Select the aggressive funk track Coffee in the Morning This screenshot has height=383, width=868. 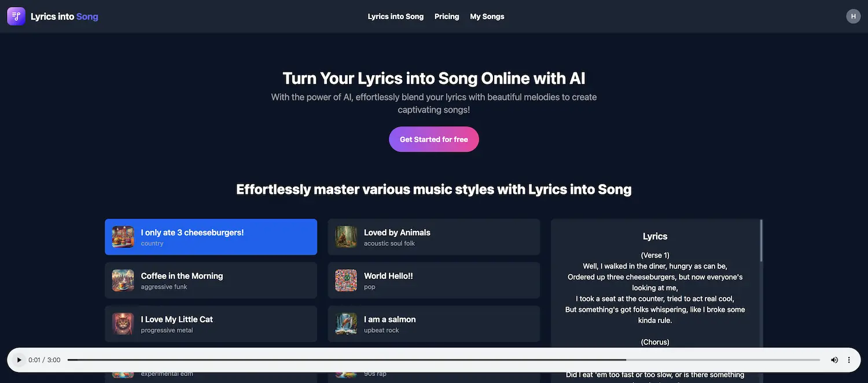[x=211, y=280]
